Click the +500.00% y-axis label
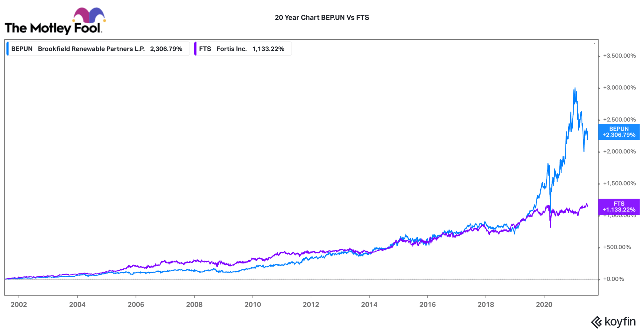 (x=617, y=247)
